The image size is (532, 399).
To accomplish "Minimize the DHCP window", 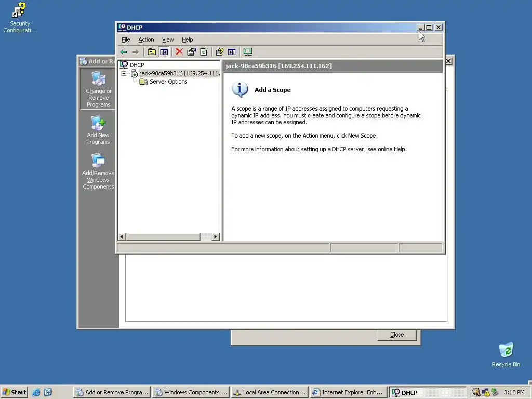I will [x=420, y=28].
